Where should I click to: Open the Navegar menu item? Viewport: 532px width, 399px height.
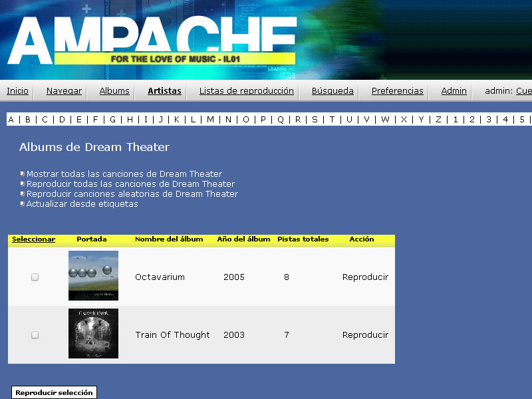coord(64,91)
